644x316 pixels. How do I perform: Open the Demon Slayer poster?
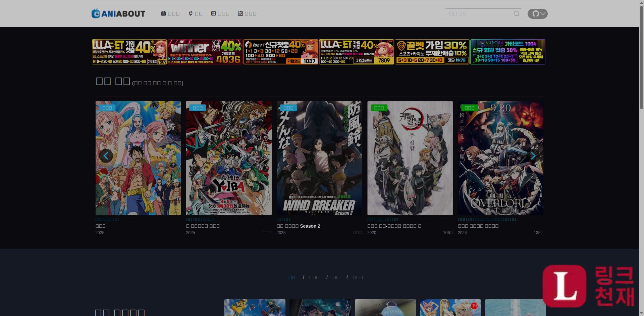[x=410, y=158]
